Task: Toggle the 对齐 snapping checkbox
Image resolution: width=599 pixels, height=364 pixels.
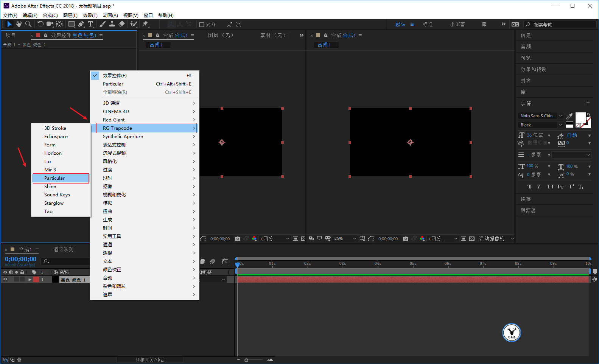Action: (202, 25)
